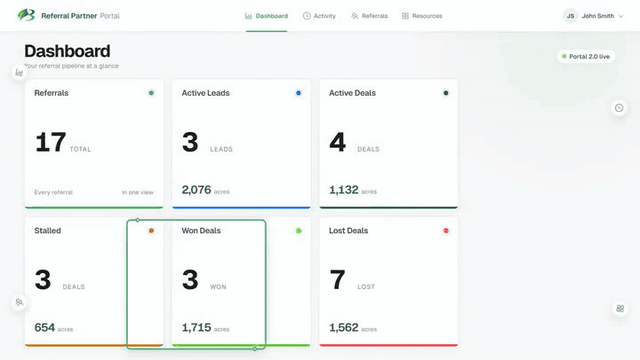Click the '17' total referrals number
Screen dimensions: 640x360
(x=51, y=142)
